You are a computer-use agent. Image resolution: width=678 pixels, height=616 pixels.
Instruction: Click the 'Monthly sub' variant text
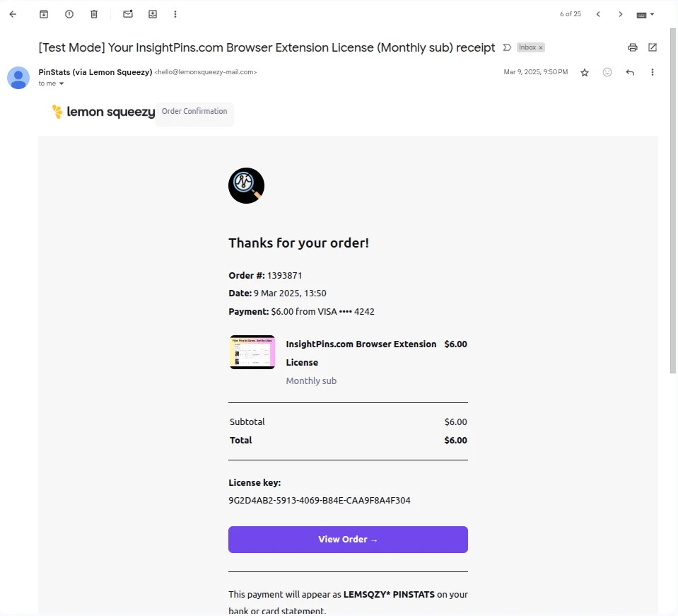point(311,380)
